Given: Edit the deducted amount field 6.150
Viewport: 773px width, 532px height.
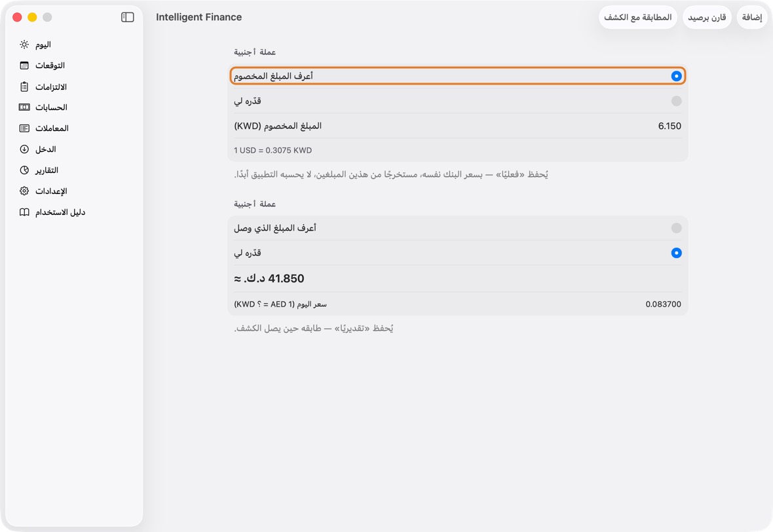Looking at the screenshot, I should tap(669, 126).
